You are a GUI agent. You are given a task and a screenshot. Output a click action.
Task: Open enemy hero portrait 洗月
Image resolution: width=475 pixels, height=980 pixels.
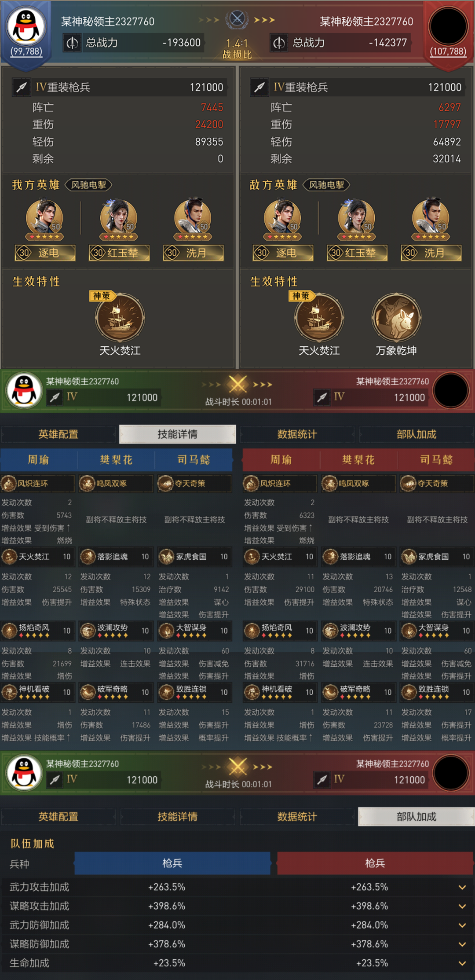click(431, 218)
